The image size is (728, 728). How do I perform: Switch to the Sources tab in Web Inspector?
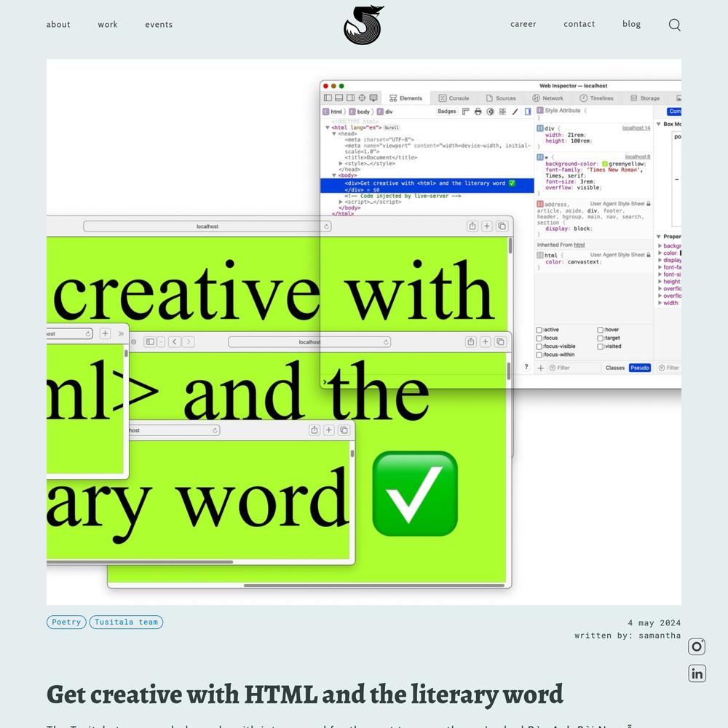click(501, 98)
